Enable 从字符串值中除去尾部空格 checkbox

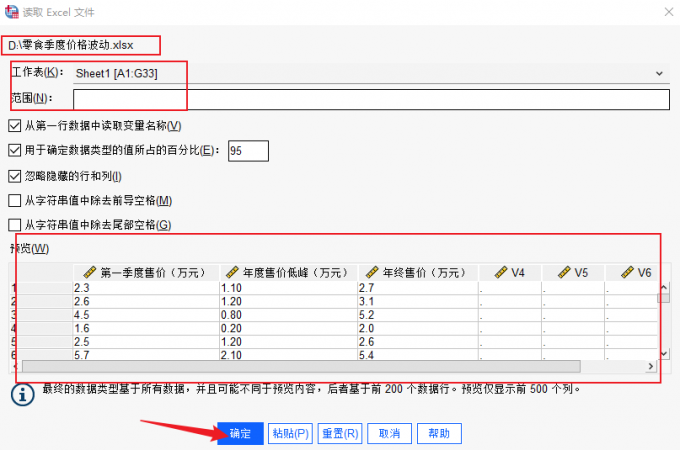coord(14,226)
